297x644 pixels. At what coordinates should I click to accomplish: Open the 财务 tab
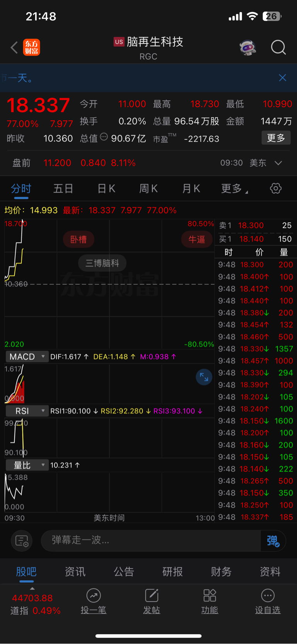tap(221, 572)
